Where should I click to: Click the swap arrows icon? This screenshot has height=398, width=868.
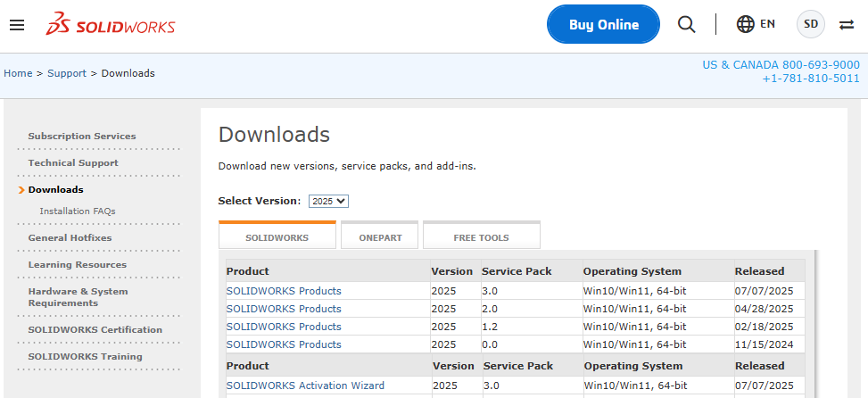click(847, 25)
